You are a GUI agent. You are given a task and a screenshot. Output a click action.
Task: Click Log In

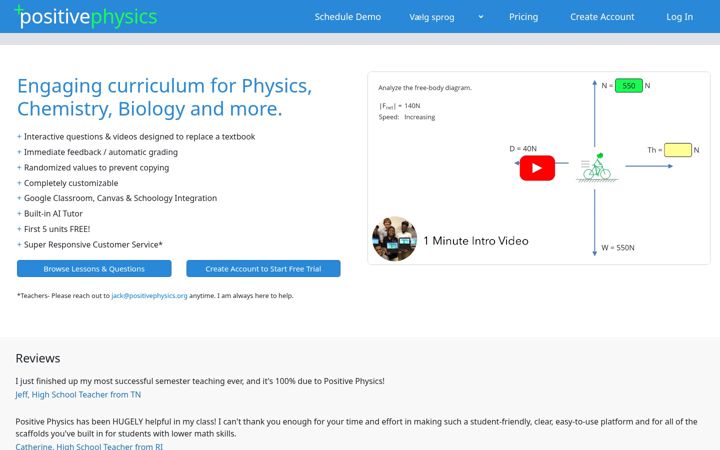(x=680, y=17)
